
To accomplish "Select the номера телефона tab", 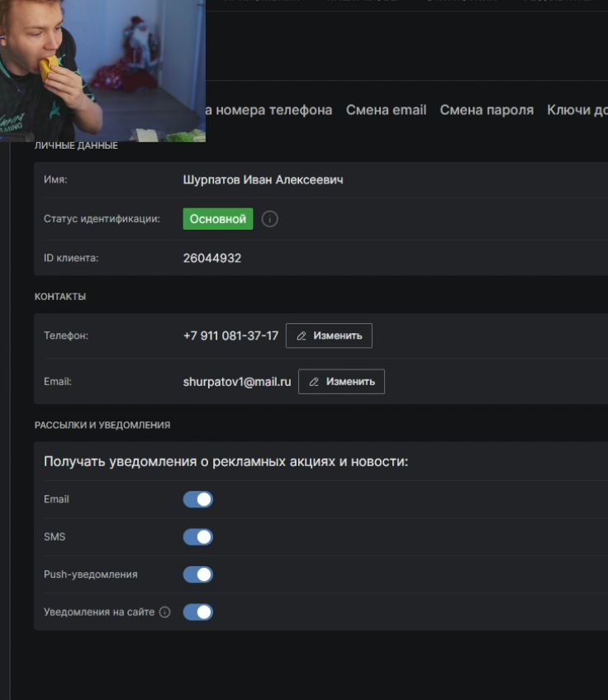I will point(269,110).
